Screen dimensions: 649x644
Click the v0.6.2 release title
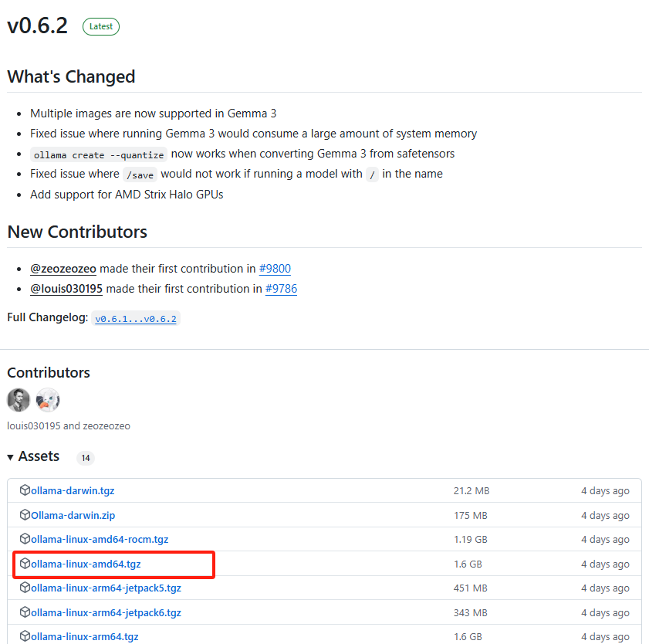point(37,25)
